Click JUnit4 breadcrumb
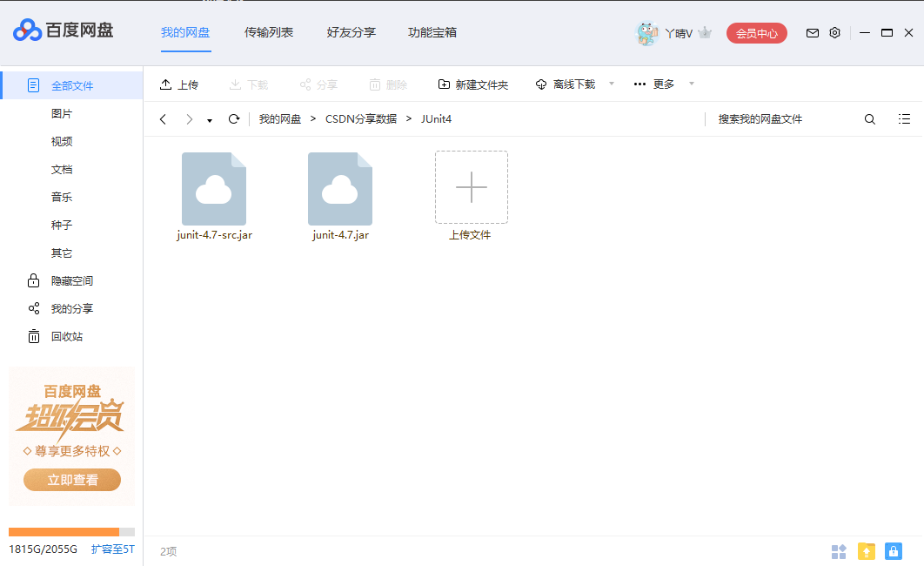 pyautogui.click(x=436, y=119)
